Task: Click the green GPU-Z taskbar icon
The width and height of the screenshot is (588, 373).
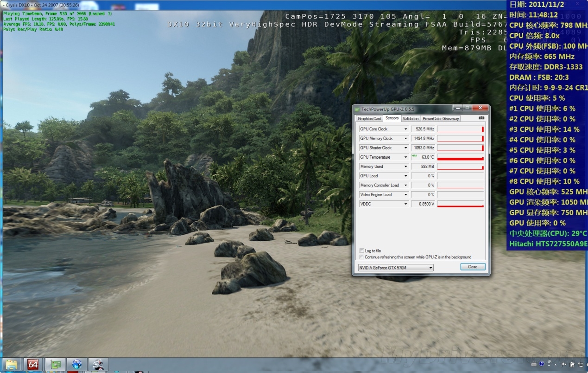Action: [55, 364]
